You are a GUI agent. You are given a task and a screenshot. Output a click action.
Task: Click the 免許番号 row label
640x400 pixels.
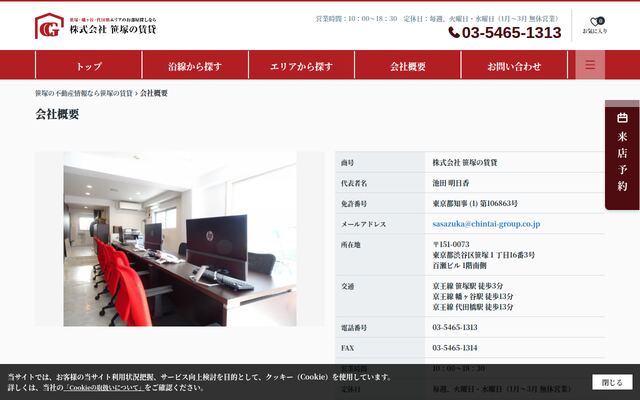point(354,204)
